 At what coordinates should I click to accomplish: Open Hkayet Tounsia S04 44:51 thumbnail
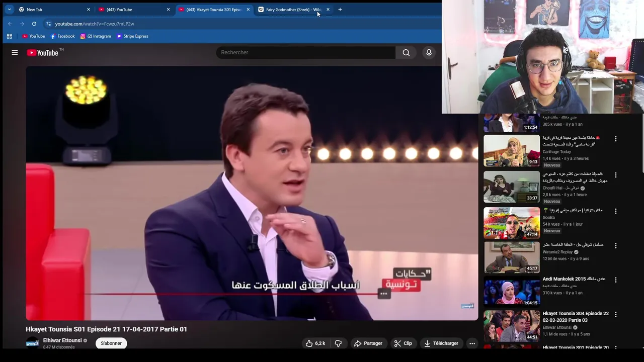(x=512, y=326)
